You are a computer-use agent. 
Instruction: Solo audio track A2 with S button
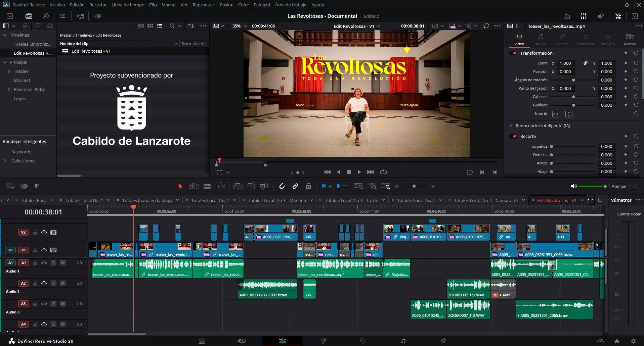(x=53, y=283)
